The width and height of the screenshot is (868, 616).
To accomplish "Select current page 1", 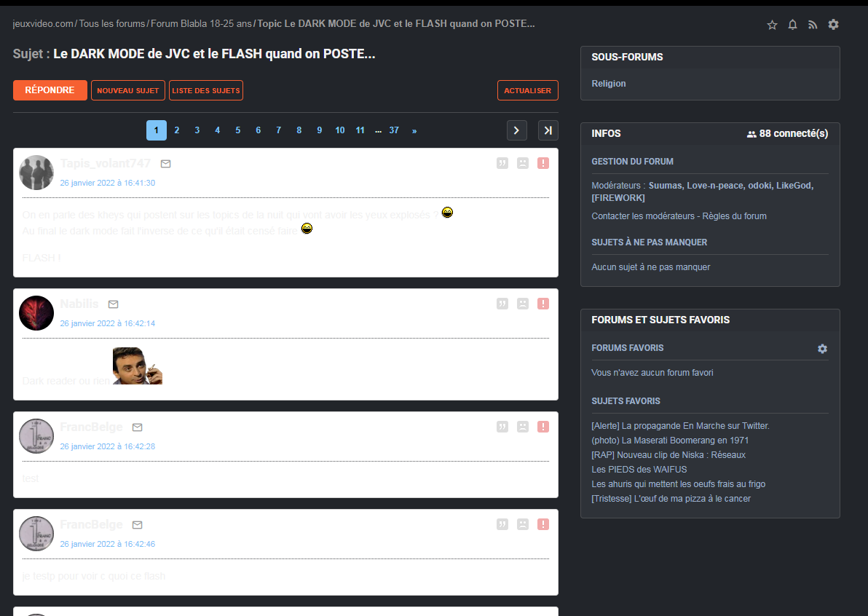I will 156,130.
